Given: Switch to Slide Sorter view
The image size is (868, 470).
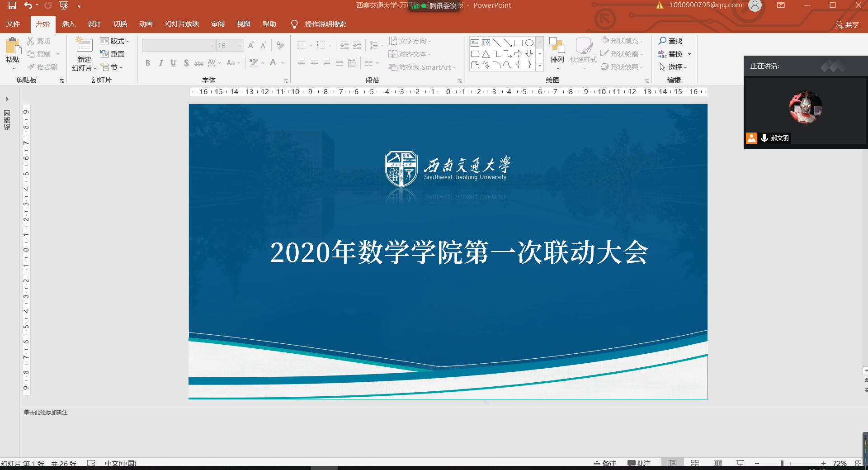Looking at the screenshot, I should 695,463.
